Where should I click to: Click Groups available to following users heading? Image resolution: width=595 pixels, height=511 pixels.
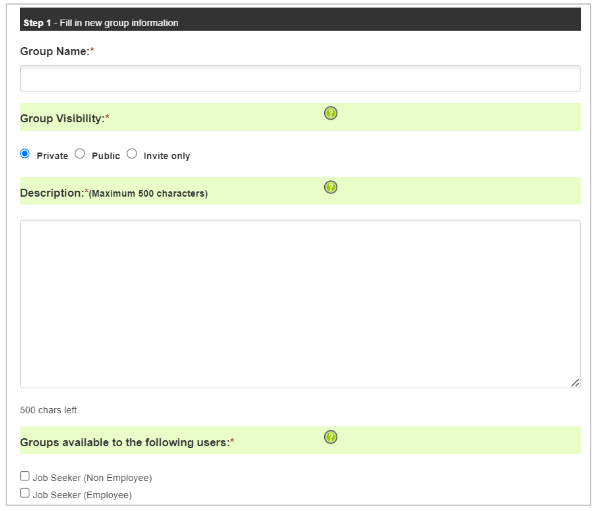click(x=127, y=442)
